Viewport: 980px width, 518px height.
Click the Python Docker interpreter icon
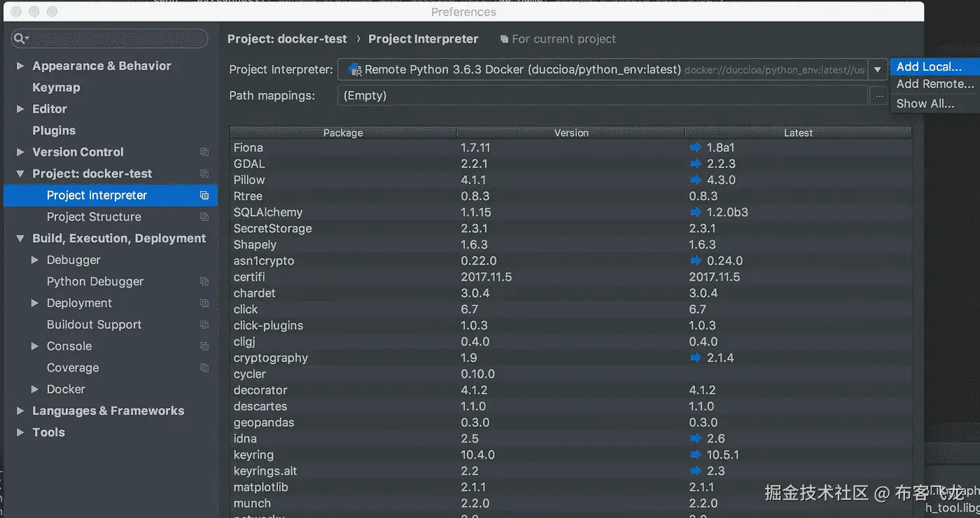pyautogui.click(x=355, y=69)
